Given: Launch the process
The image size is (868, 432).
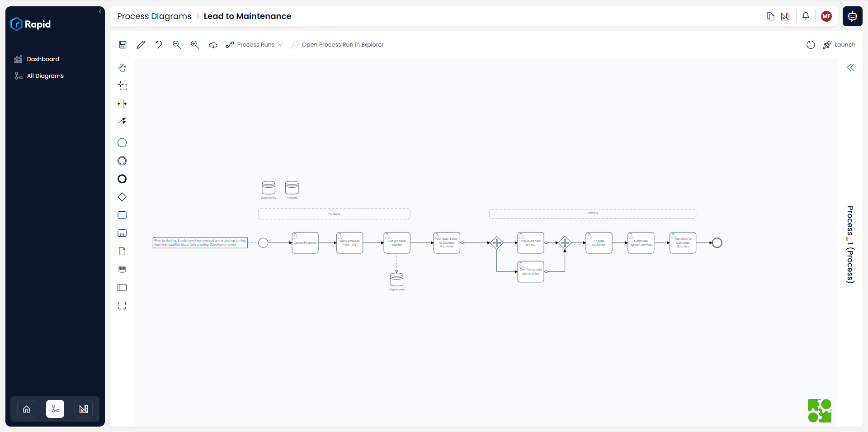Looking at the screenshot, I should 839,45.
